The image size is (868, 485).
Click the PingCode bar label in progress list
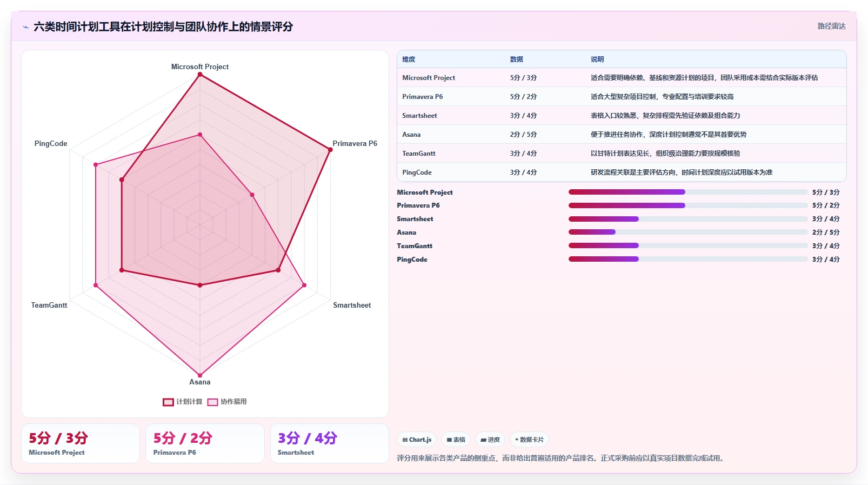(412, 259)
